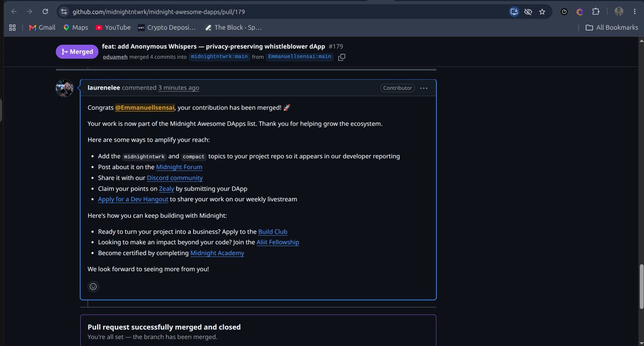The image size is (644, 346).
Task: Open the Build Club link
Action: [273, 232]
